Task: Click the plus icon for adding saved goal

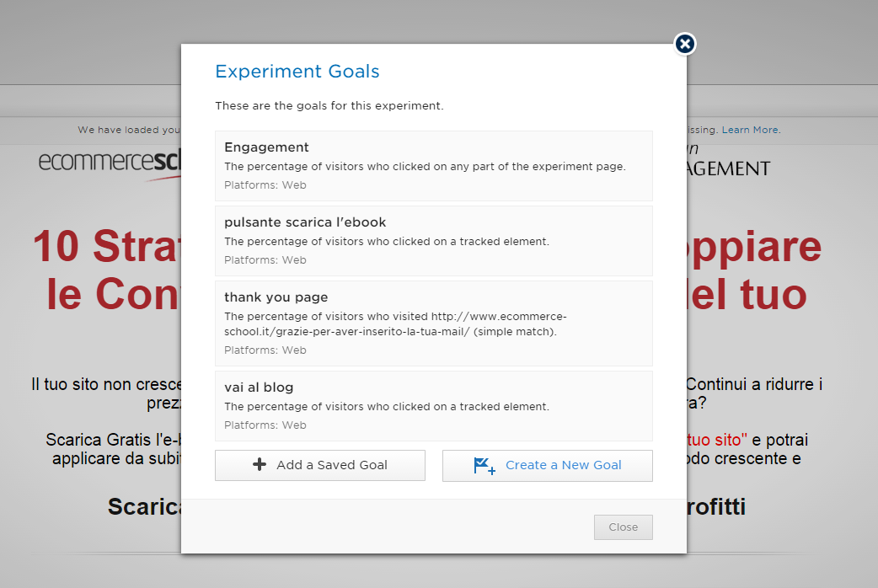Action: coord(260,465)
